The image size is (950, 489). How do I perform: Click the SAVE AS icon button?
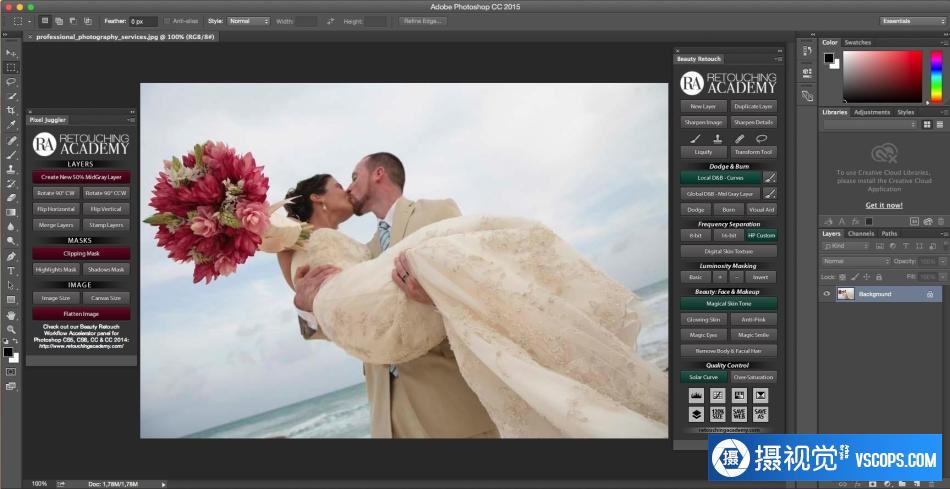coord(760,414)
